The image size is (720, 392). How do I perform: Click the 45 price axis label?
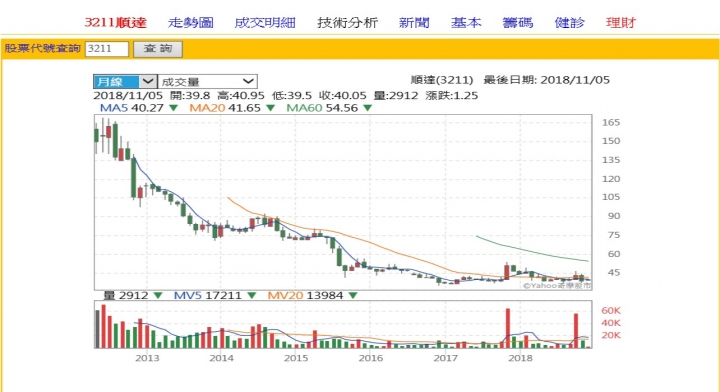point(614,273)
